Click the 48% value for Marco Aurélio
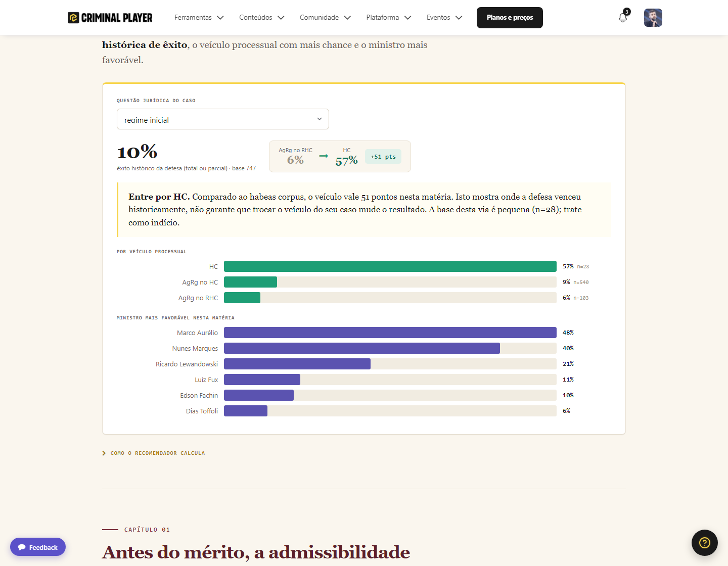The height and width of the screenshot is (566, 728). pyautogui.click(x=568, y=333)
